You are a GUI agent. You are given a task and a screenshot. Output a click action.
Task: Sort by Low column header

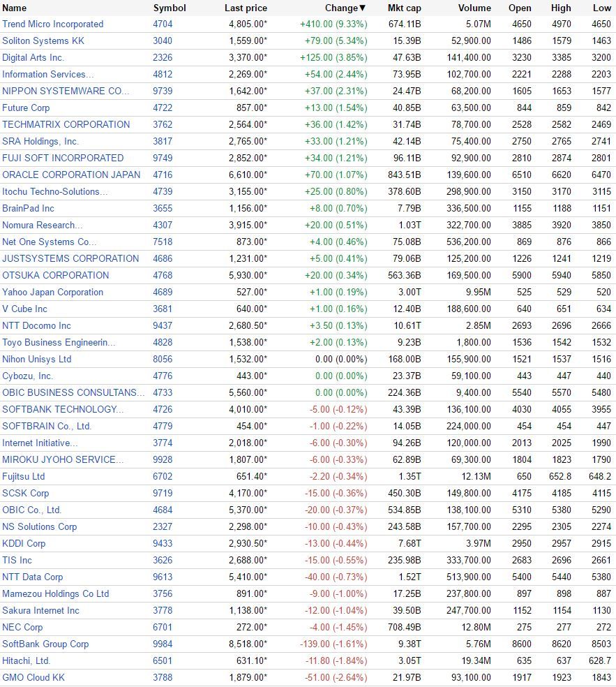(x=602, y=8)
